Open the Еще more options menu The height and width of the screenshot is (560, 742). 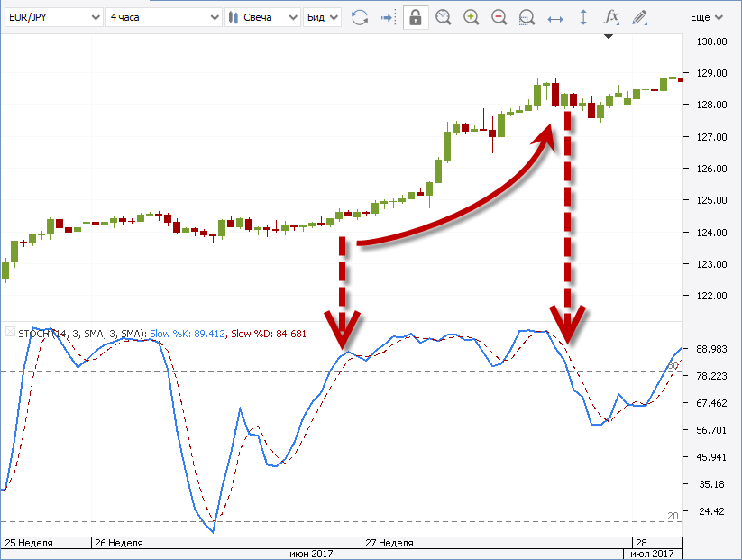pos(705,17)
